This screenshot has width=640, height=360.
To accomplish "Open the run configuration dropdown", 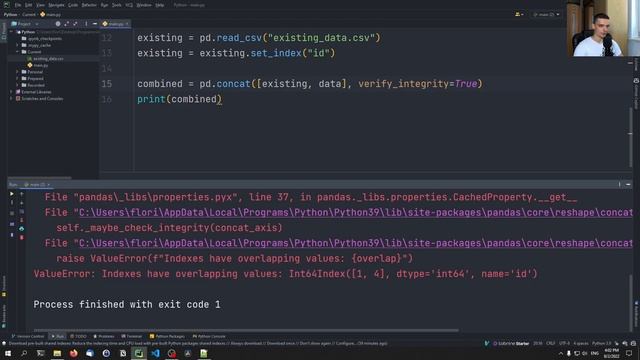I will pyautogui.click(x=547, y=15).
